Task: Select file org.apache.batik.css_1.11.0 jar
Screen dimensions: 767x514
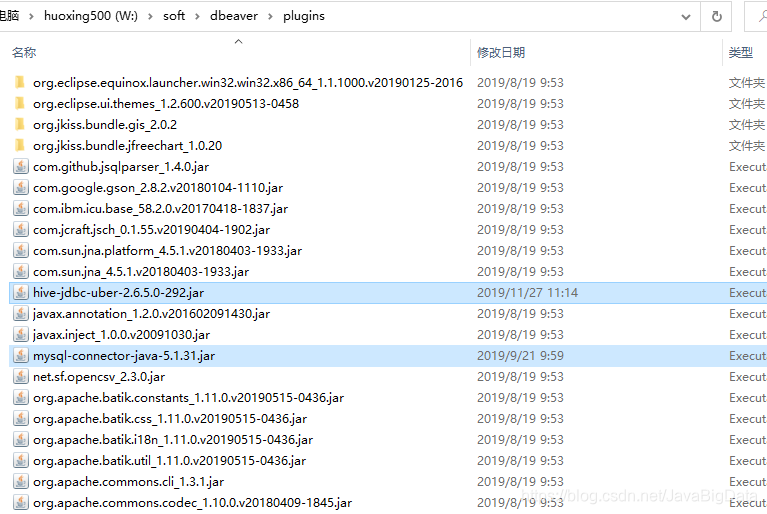Action: 170,419
